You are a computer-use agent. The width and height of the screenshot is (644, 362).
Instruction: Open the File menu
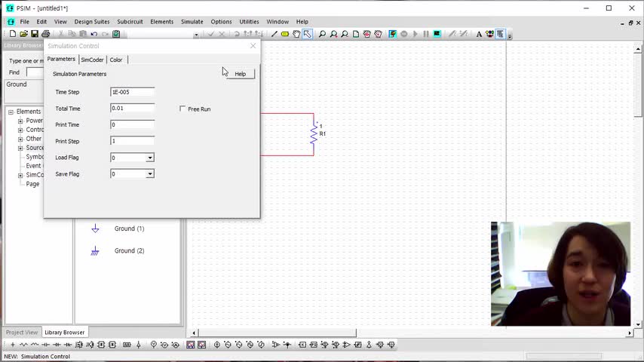(25, 22)
